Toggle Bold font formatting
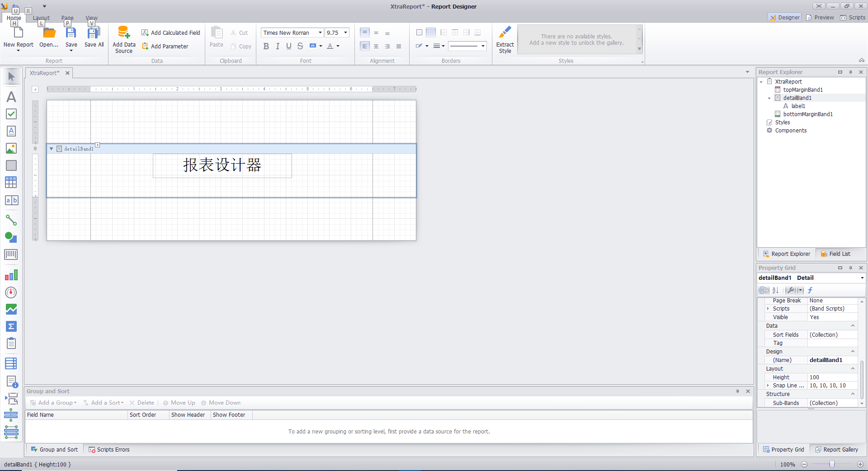 [x=266, y=46]
